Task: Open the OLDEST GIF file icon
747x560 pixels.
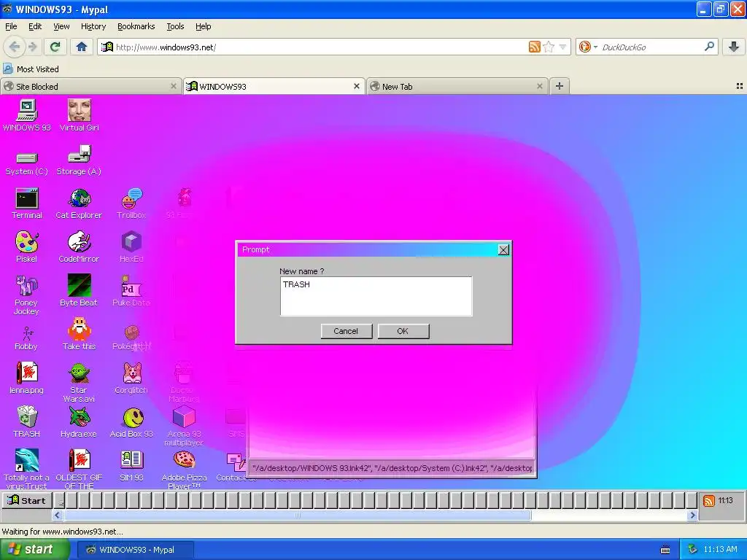Action: 79,469
